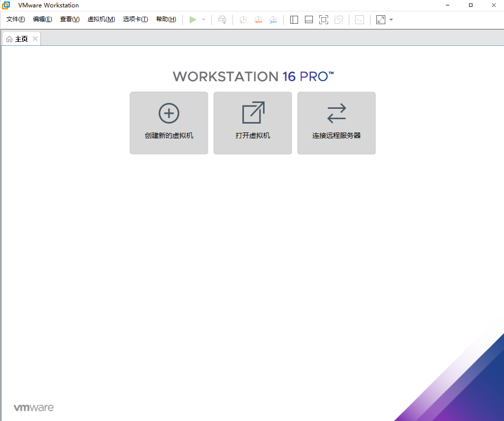This screenshot has width=504, height=421.
Task: Open the 查看(V) menu
Action: pyautogui.click(x=70, y=19)
